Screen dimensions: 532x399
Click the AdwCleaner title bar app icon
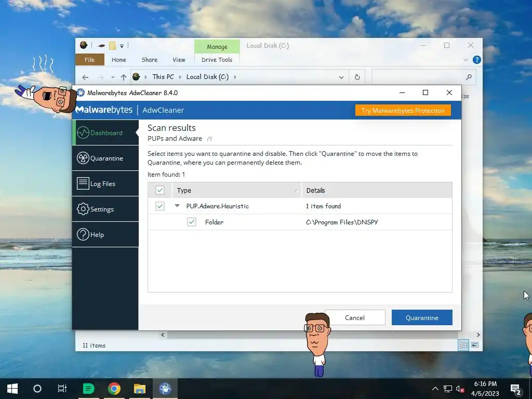(x=81, y=92)
